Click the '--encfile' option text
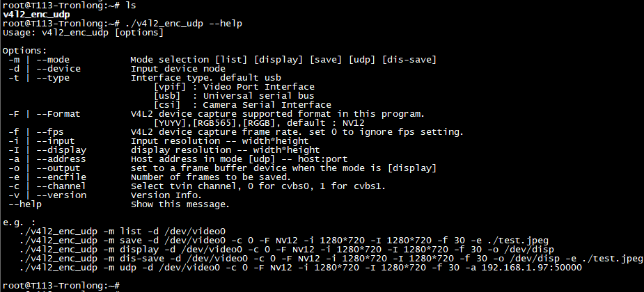This screenshot has width=644, height=292. pos(61,177)
